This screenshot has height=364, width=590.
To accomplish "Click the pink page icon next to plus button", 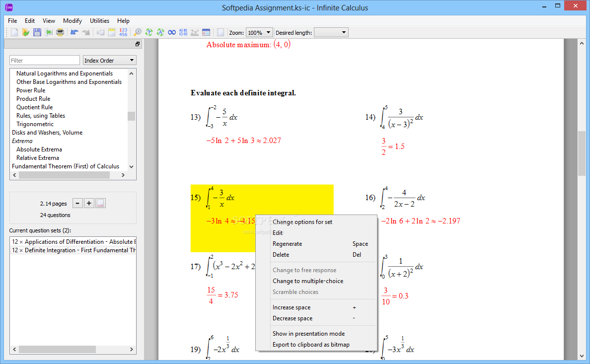I will tap(100, 203).
